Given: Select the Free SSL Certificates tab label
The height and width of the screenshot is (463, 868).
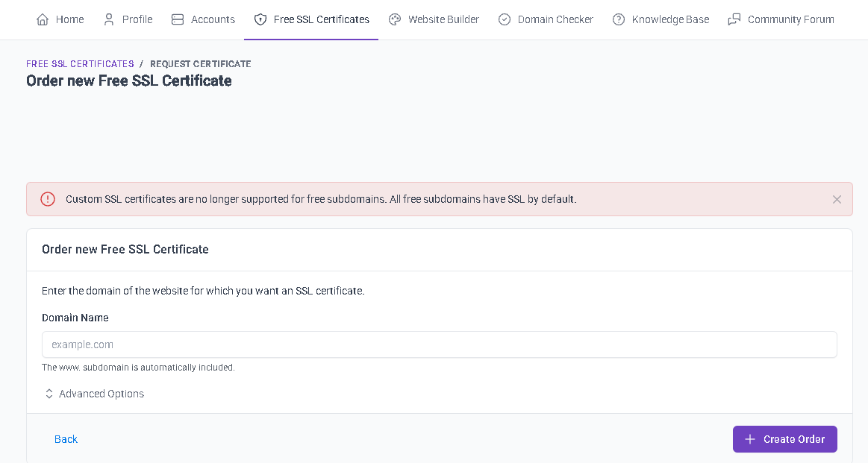Looking at the screenshot, I should [x=322, y=20].
